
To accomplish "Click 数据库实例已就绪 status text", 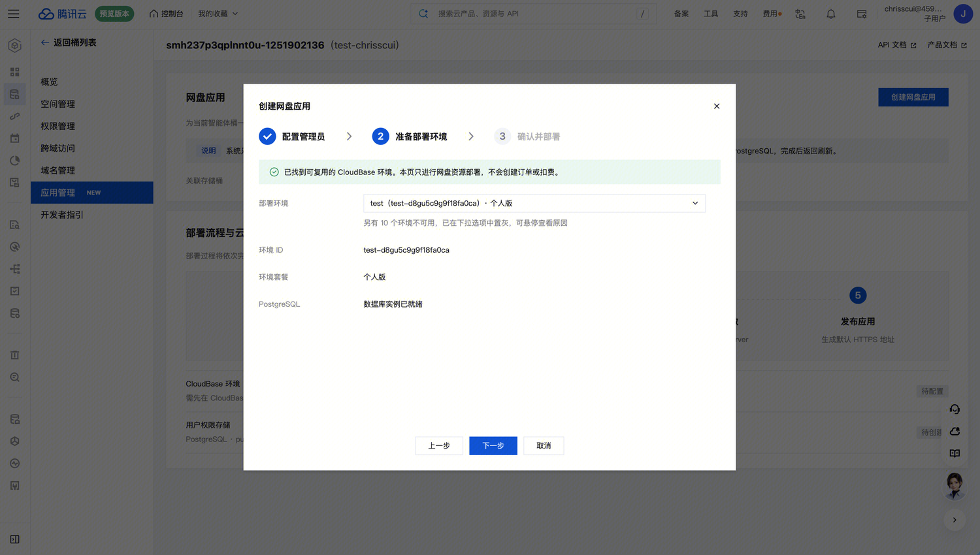I will pyautogui.click(x=393, y=304).
